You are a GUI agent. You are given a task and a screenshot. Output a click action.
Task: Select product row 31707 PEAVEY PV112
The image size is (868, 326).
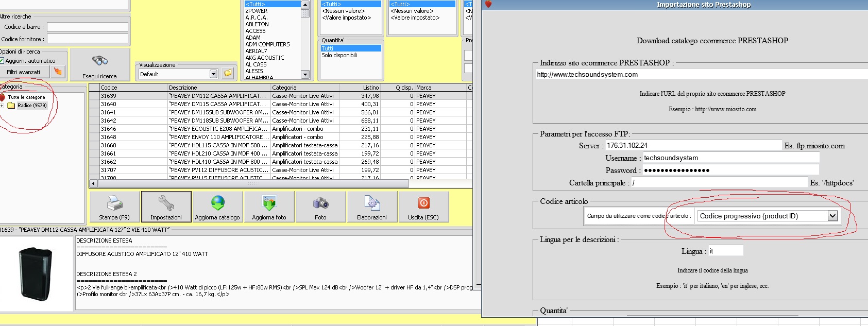[281, 170]
